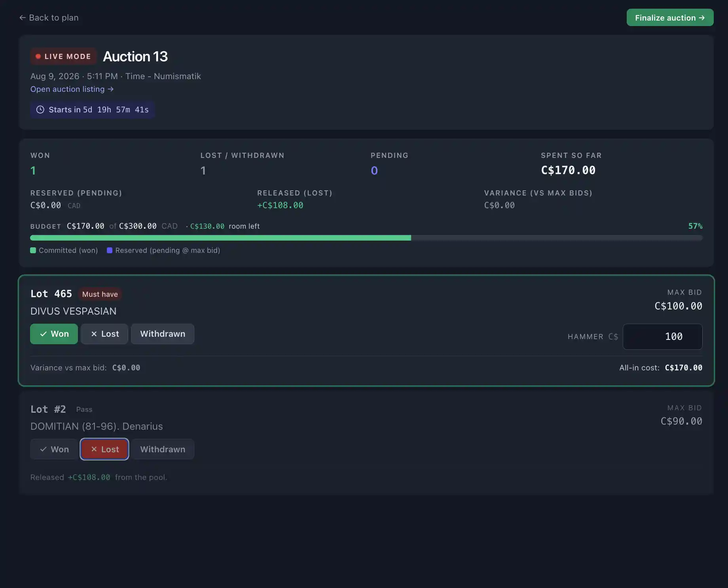Screen dimensions: 728x588
Task: Click the Released (Lost) amount +C$108.00
Action: (280, 205)
